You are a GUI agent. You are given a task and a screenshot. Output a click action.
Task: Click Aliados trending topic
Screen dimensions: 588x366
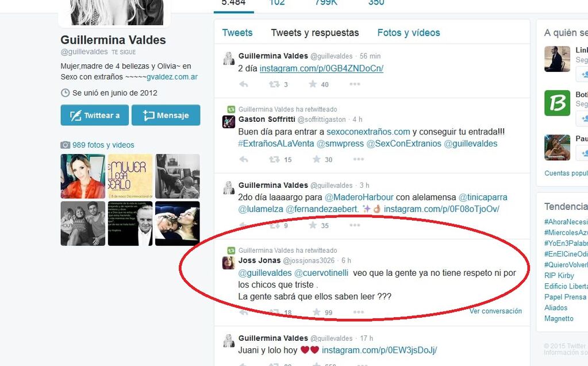[x=556, y=307]
